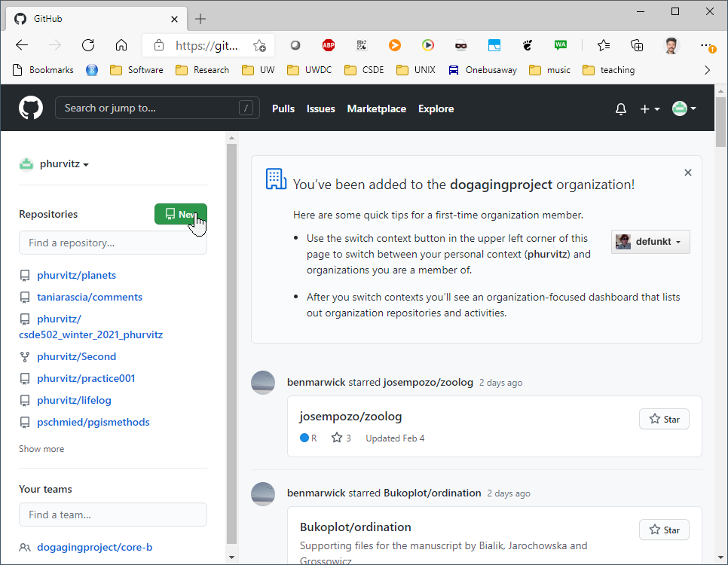Star the Bukoplot/ordination repository
The height and width of the screenshot is (565, 728).
[664, 530]
